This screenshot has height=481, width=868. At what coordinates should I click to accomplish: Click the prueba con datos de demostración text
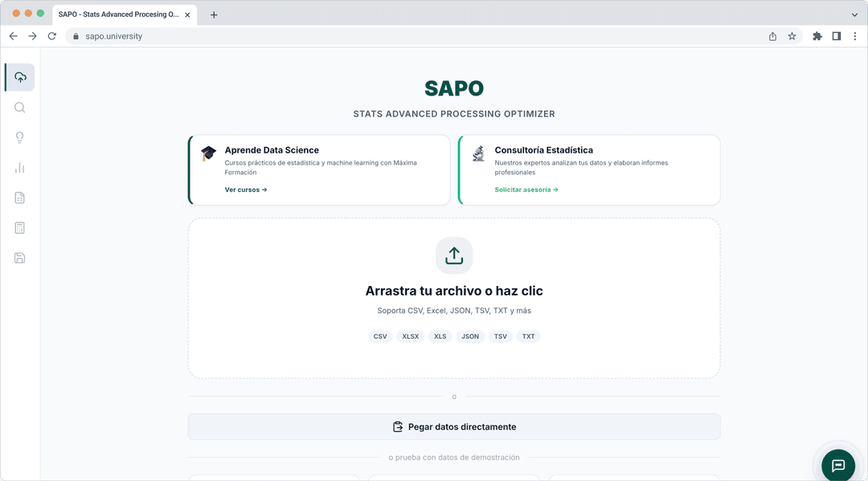[x=454, y=457]
